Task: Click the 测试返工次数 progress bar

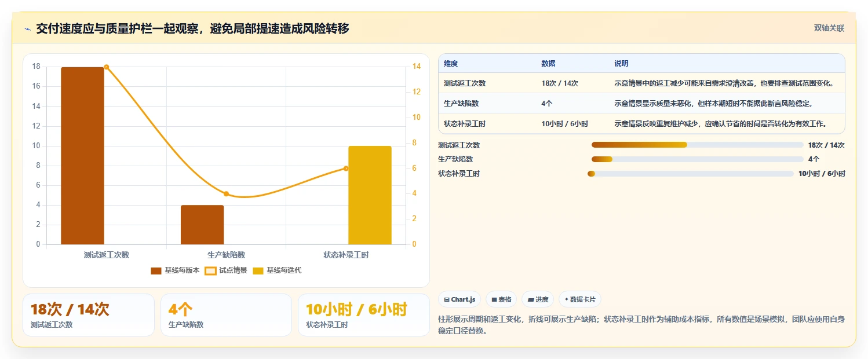Action: (697, 145)
